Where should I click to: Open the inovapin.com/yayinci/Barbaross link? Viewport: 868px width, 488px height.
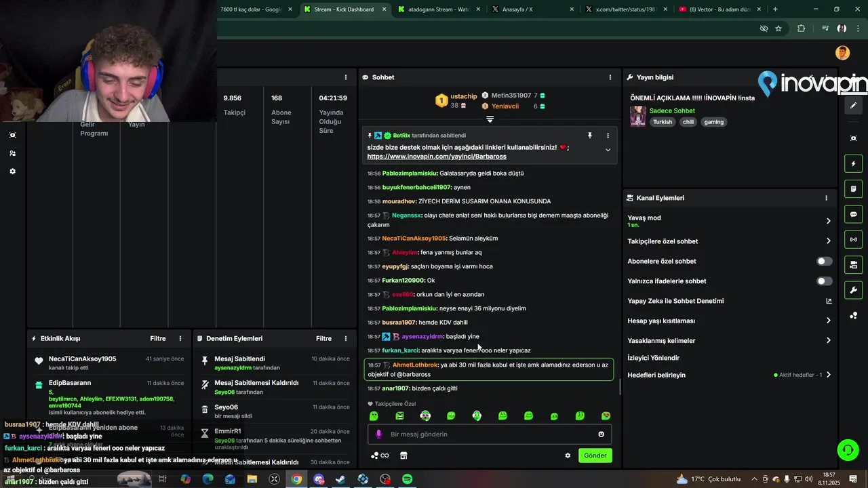pyautogui.click(x=437, y=157)
